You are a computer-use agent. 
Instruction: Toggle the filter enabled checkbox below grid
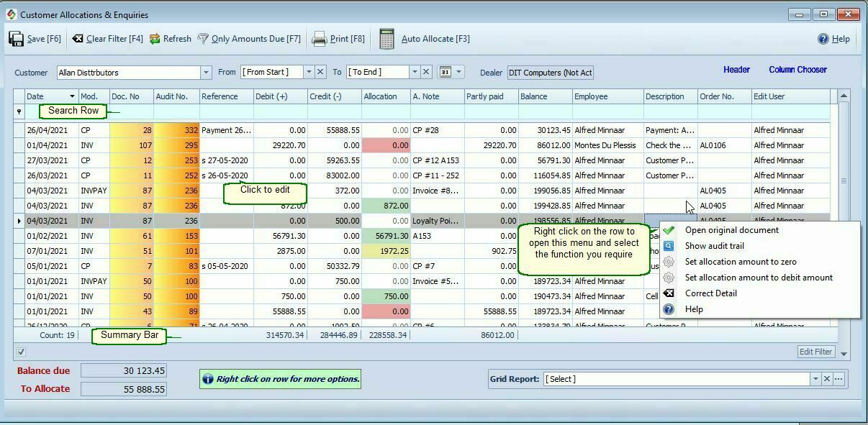point(21,352)
